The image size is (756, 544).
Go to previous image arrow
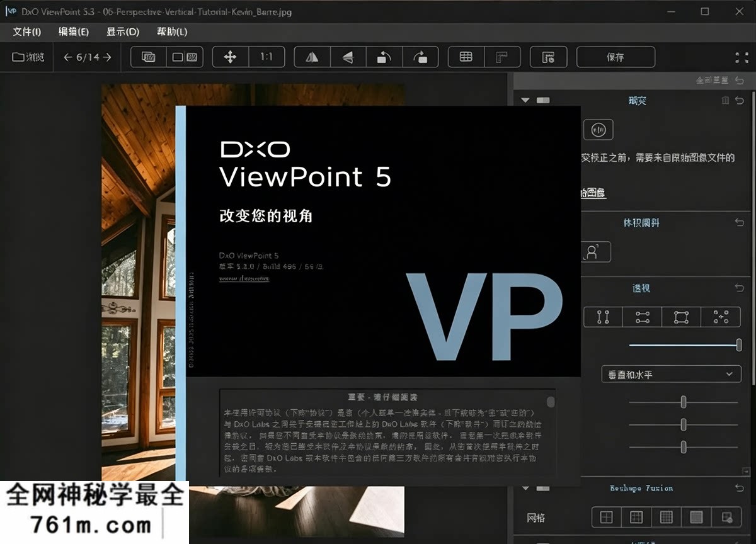tap(67, 57)
